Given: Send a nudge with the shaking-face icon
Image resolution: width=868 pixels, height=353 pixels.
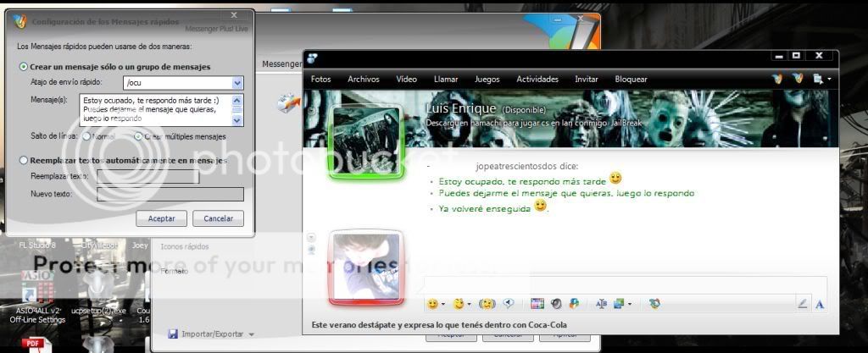Looking at the screenshot, I should click(x=487, y=304).
